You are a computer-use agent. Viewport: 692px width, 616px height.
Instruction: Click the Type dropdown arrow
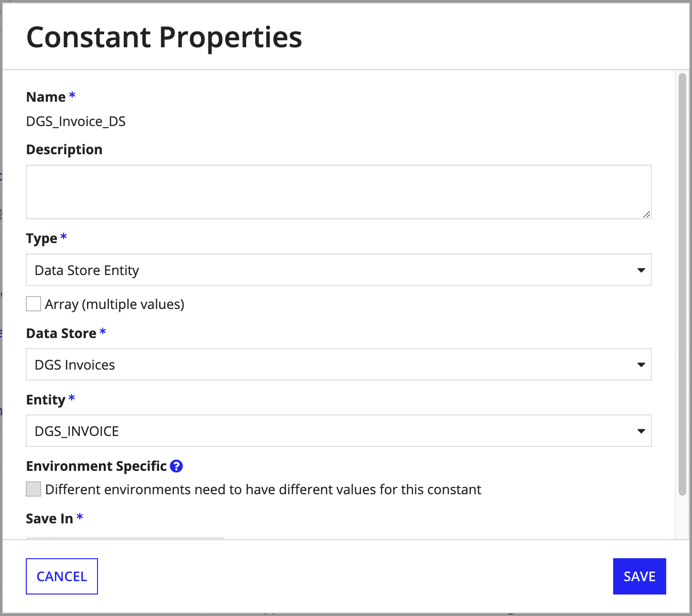(x=641, y=270)
